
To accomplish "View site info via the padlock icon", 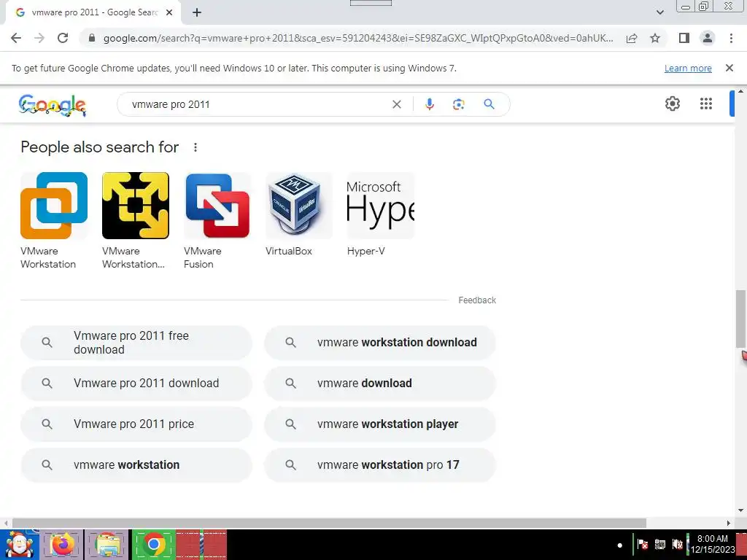I will (x=92, y=38).
